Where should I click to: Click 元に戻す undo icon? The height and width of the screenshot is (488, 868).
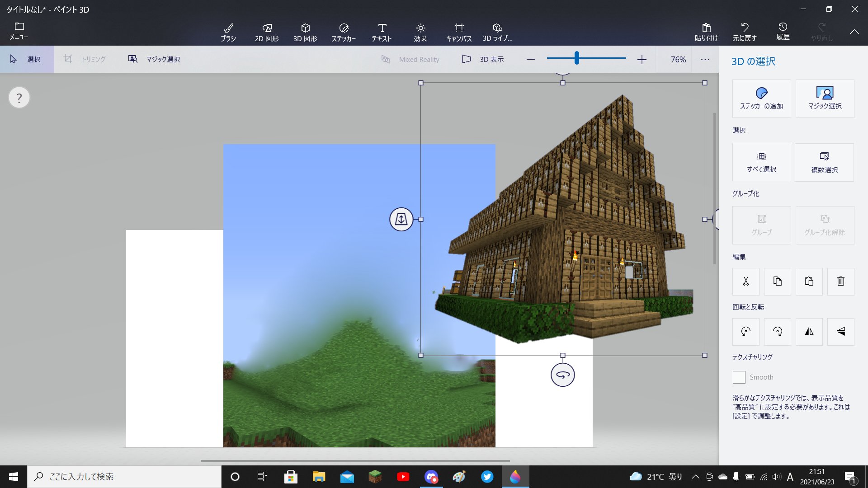[745, 32]
